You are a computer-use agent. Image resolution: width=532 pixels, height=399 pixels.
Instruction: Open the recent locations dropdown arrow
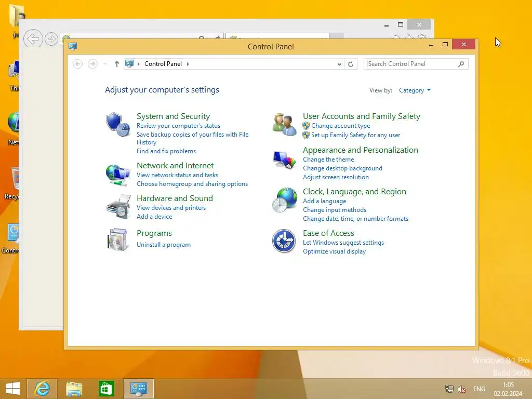(x=105, y=64)
